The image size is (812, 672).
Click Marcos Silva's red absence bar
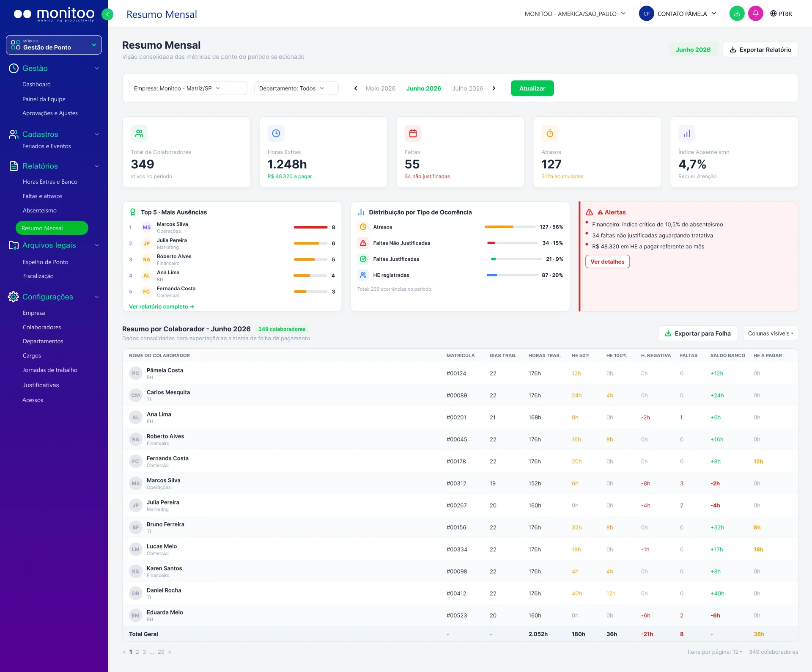pos(310,227)
